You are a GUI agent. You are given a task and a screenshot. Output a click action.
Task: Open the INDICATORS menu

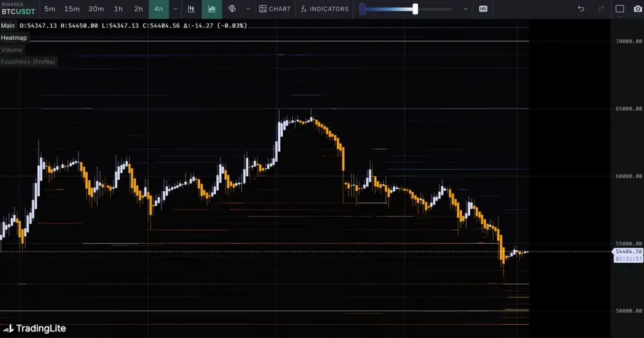(x=325, y=9)
